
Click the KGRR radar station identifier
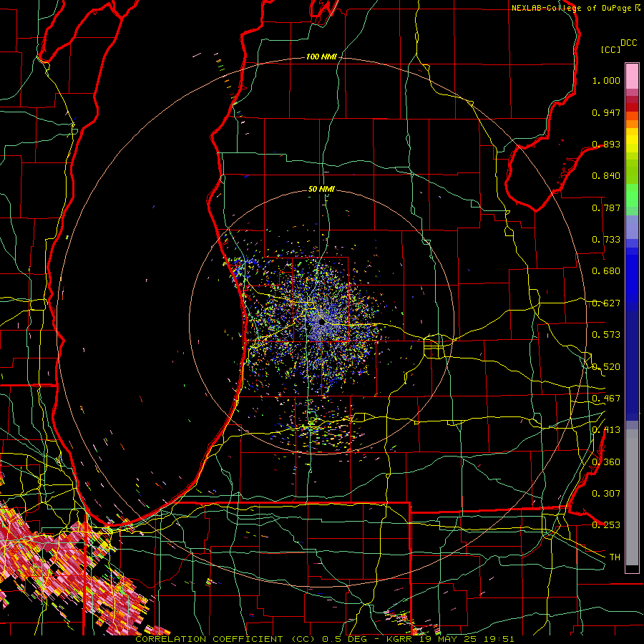(x=401, y=639)
